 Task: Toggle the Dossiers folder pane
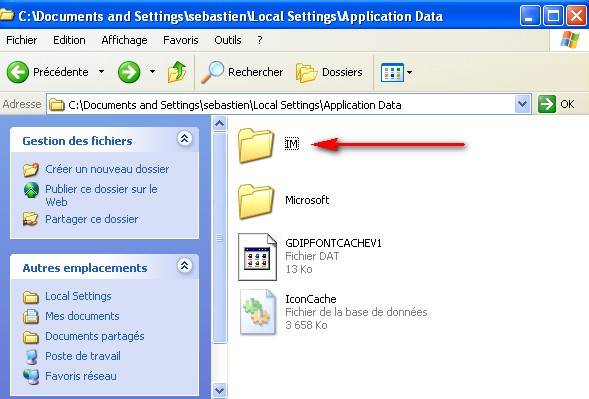click(329, 72)
